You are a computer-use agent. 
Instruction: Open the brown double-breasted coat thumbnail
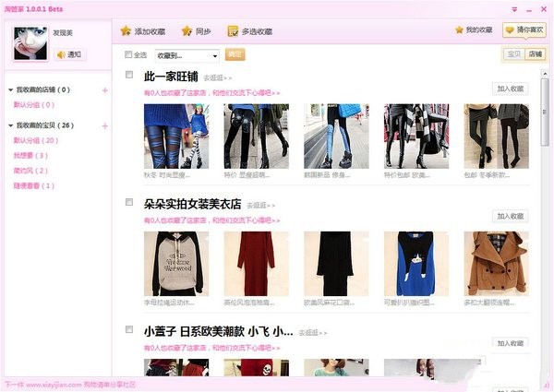497,264
